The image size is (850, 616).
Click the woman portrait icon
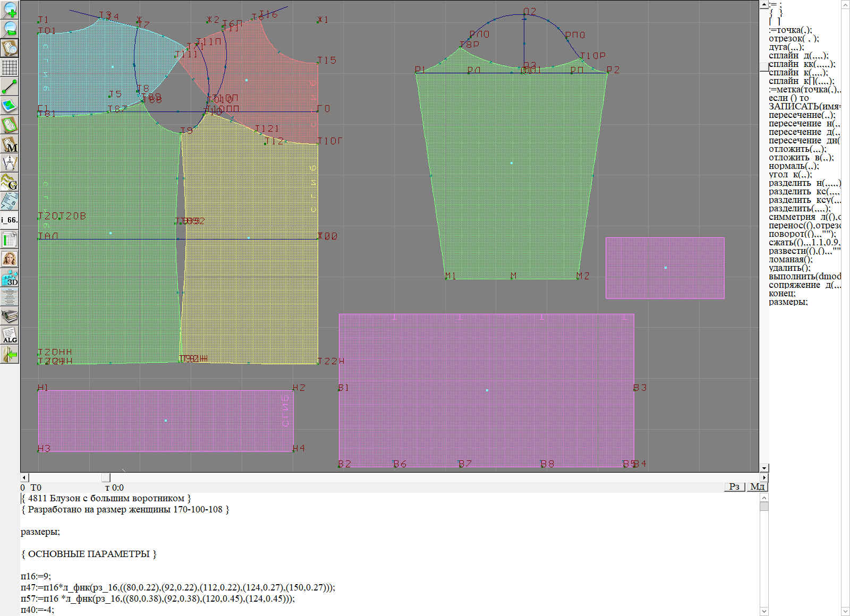click(10, 259)
